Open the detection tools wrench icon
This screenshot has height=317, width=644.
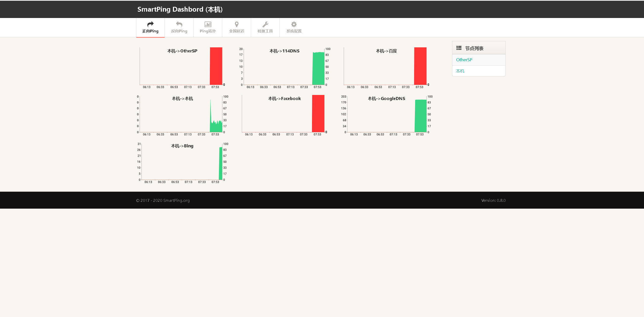tap(265, 24)
